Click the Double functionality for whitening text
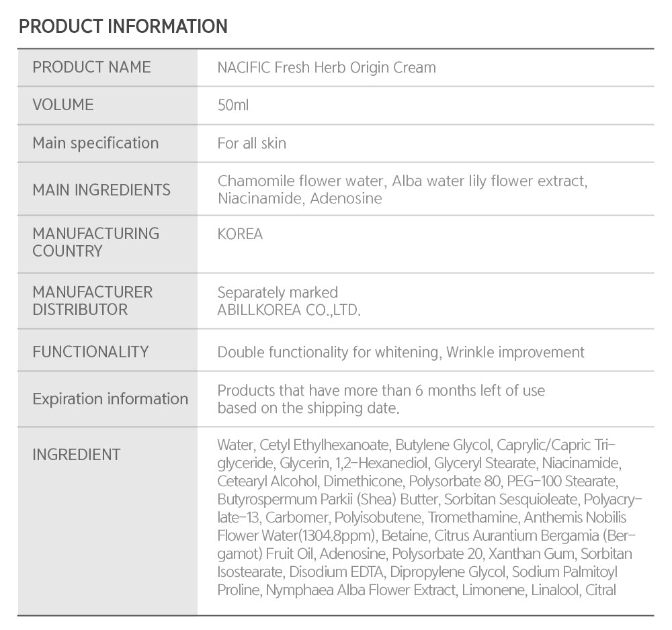The image size is (672, 630). (x=329, y=353)
